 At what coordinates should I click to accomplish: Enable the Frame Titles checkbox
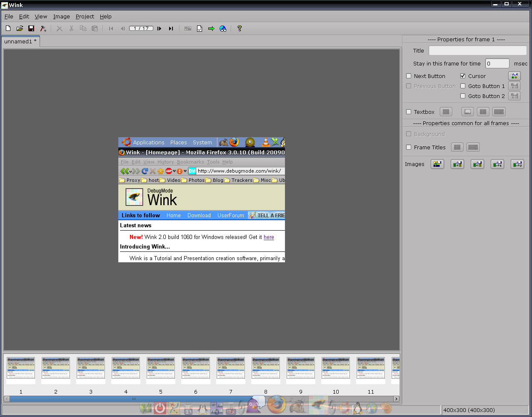click(409, 147)
